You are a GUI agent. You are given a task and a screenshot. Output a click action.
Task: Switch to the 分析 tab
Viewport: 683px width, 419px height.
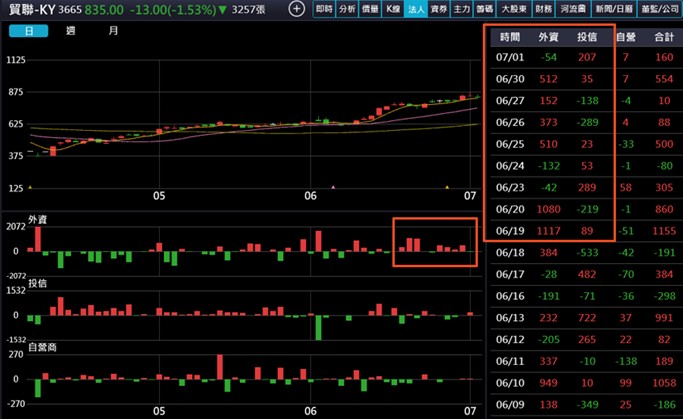coord(347,9)
